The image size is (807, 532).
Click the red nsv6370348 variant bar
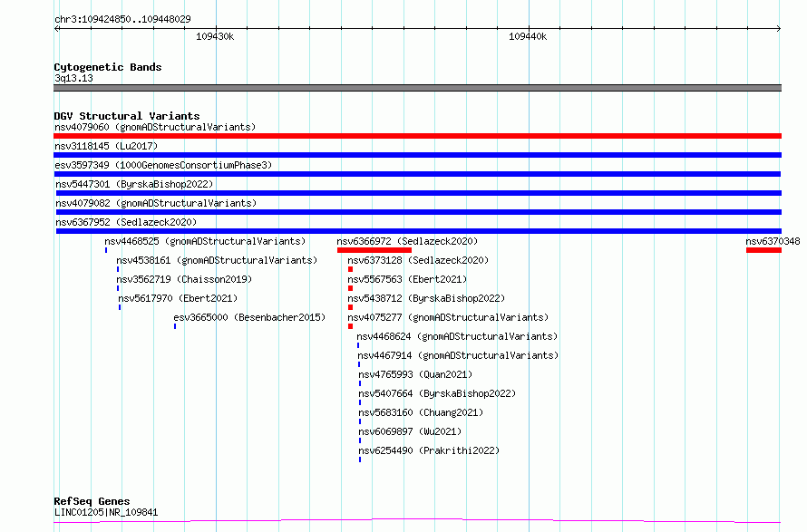[763, 250]
